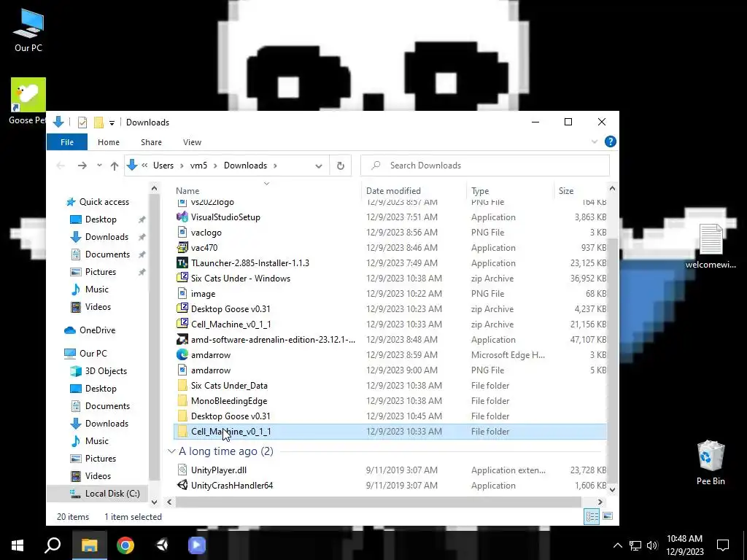Select pinned Downloads under Quick access
This screenshot has width=747, height=560.
pos(107,237)
